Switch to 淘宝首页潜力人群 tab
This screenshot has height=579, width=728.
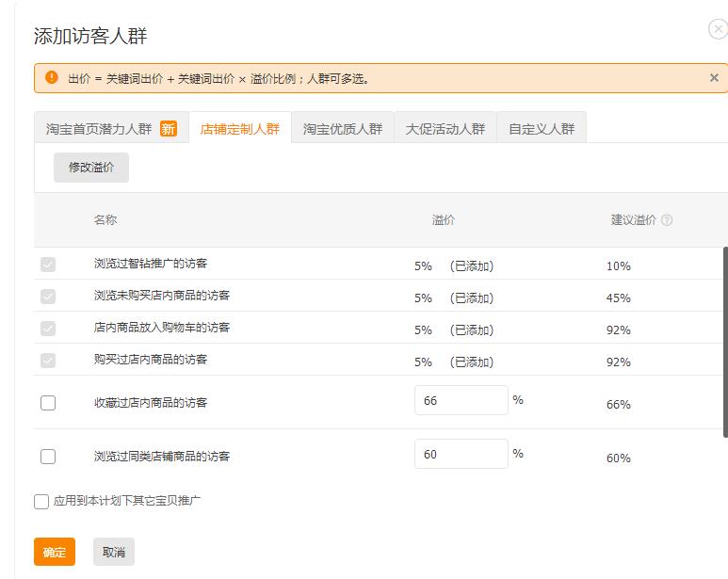click(111, 128)
